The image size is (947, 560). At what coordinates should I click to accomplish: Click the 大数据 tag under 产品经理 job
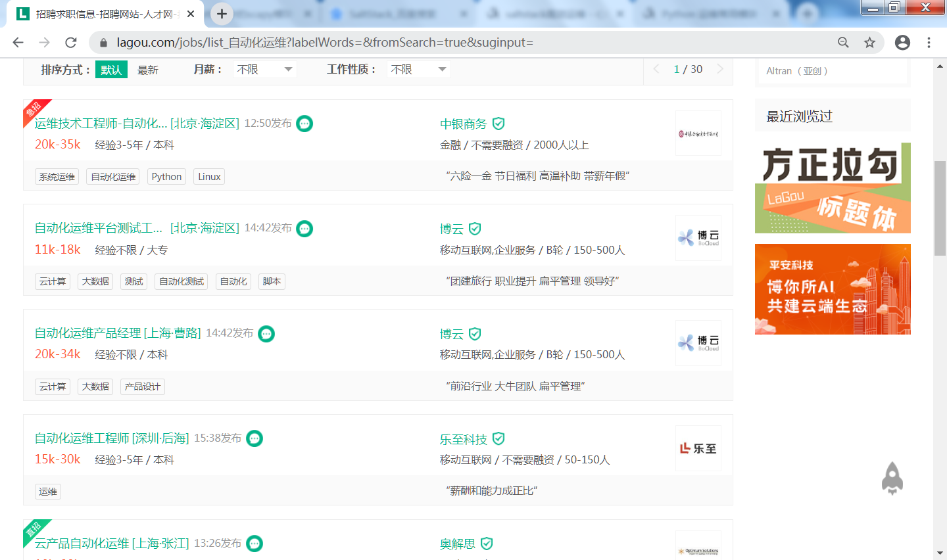click(95, 386)
